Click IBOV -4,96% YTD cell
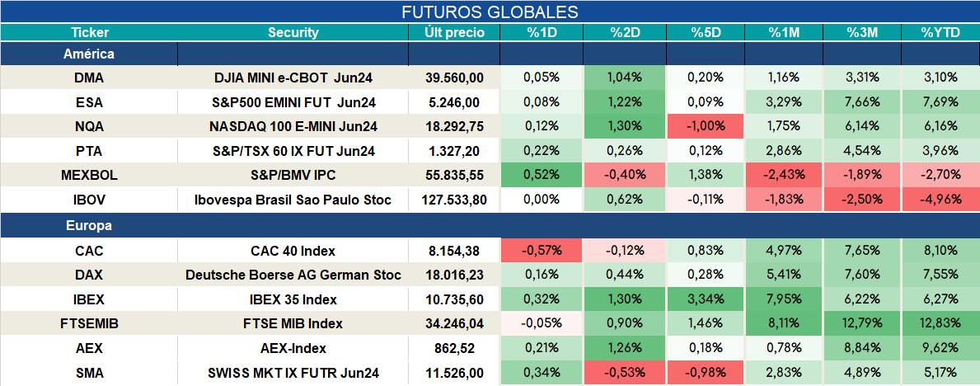The width and height of the screenshot is (980, 386). click(x=940, y=200)
